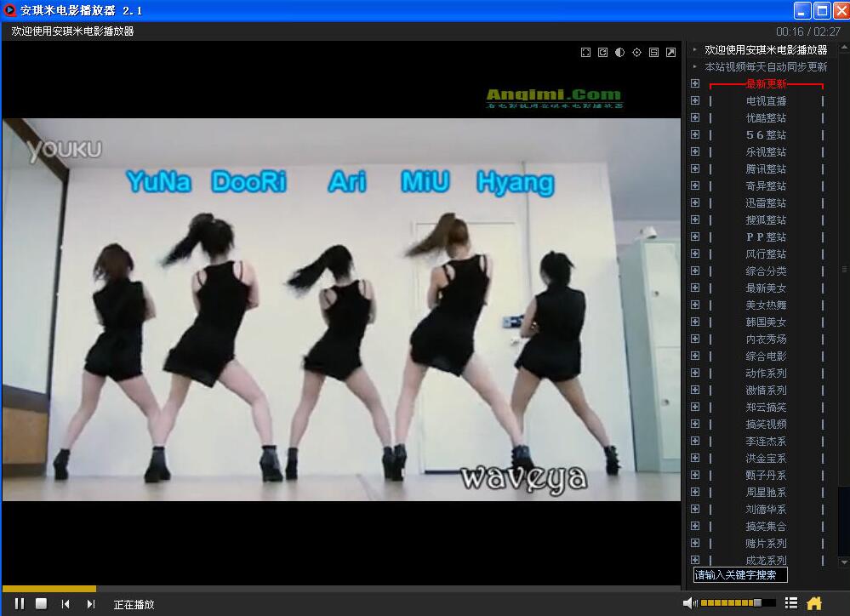Maximize the player window
The height and width of the screenshot is (616, 850).
tap(823, 10)
